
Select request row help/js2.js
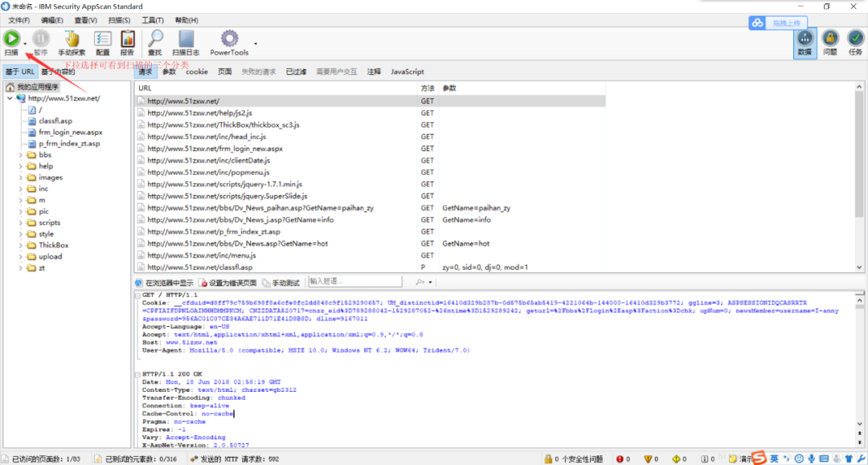point(370,112)
